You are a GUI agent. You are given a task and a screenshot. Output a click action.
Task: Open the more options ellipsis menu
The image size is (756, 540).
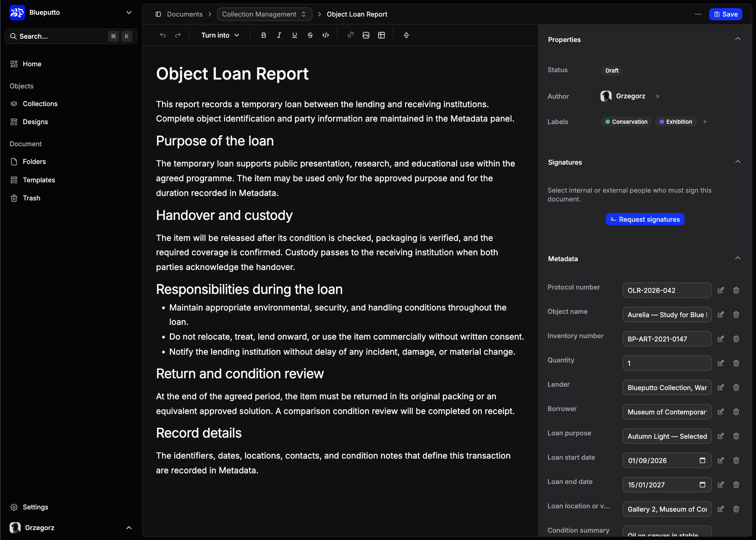[698, 14]
